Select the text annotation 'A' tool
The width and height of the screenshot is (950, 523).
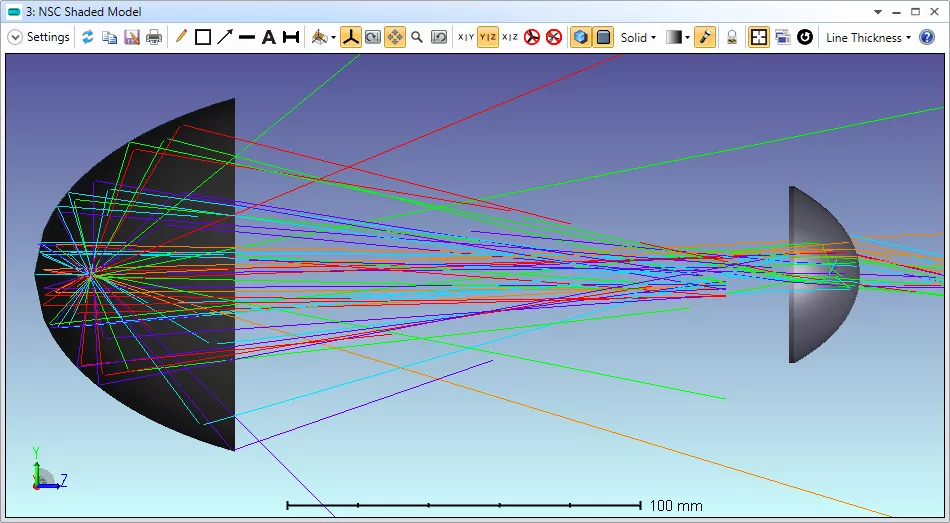pyautogui.click(x=268, y=37)
